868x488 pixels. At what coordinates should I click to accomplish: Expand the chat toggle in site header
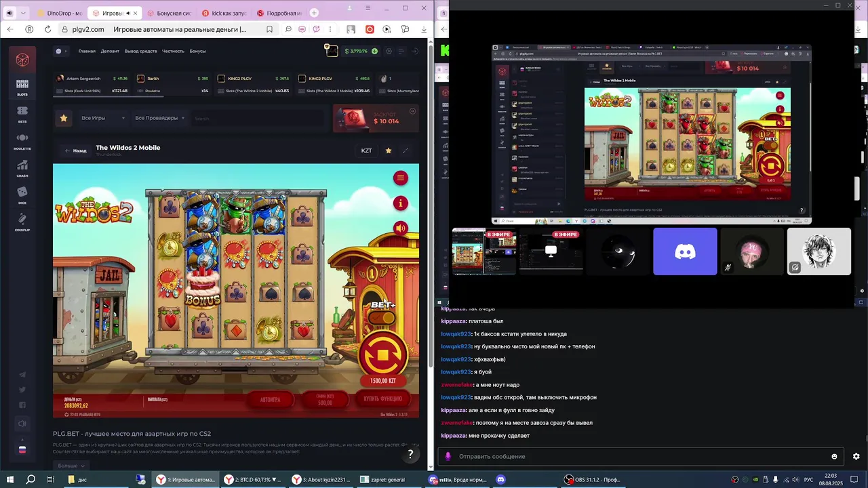click(x=62, y=51)
